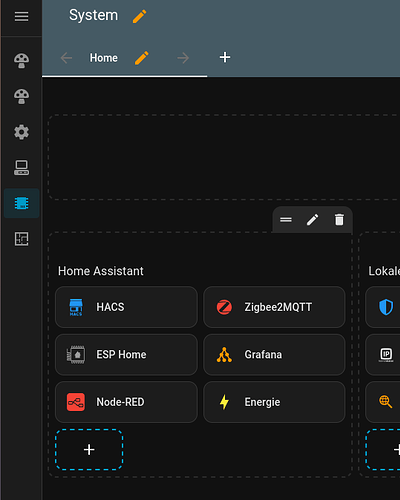
Task: Open the second mushroom sidebar dashboard
Action: (x=21, y=96)
